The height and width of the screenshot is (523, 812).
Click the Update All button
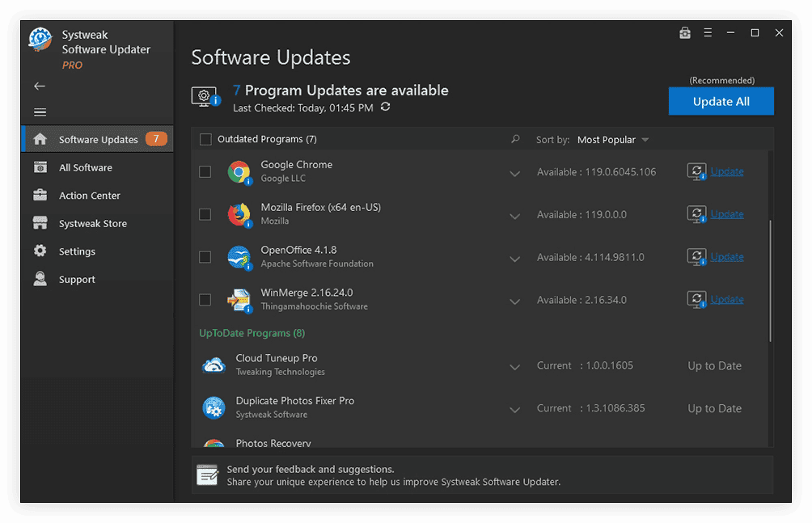coord(721,101)
